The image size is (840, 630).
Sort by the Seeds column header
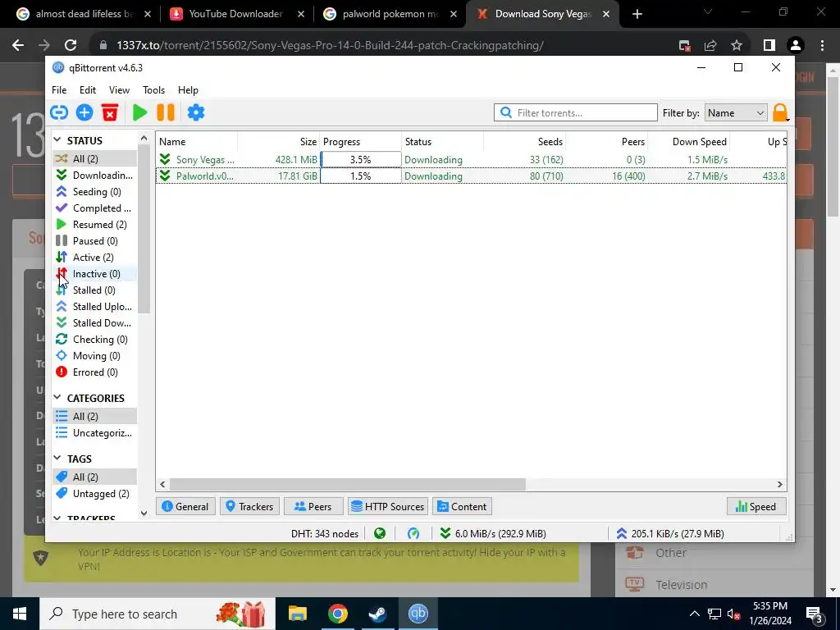[524, 141]
